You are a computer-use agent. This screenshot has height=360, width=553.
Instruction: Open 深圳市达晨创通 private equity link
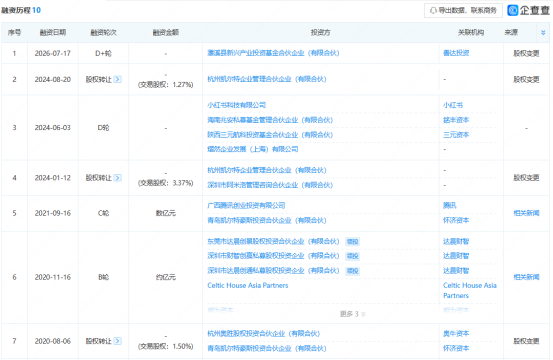[x=273, y=271]
